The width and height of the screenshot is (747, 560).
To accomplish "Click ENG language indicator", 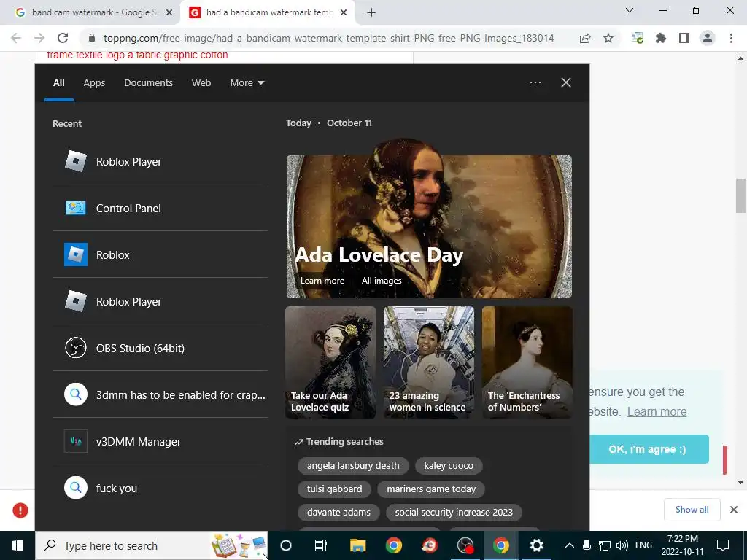I will [643, 545].
